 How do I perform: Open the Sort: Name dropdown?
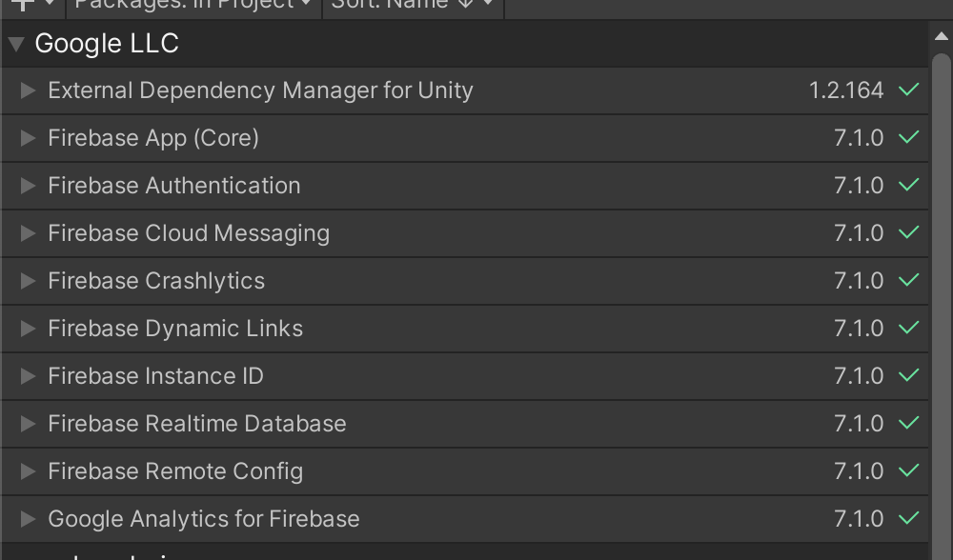413,6
